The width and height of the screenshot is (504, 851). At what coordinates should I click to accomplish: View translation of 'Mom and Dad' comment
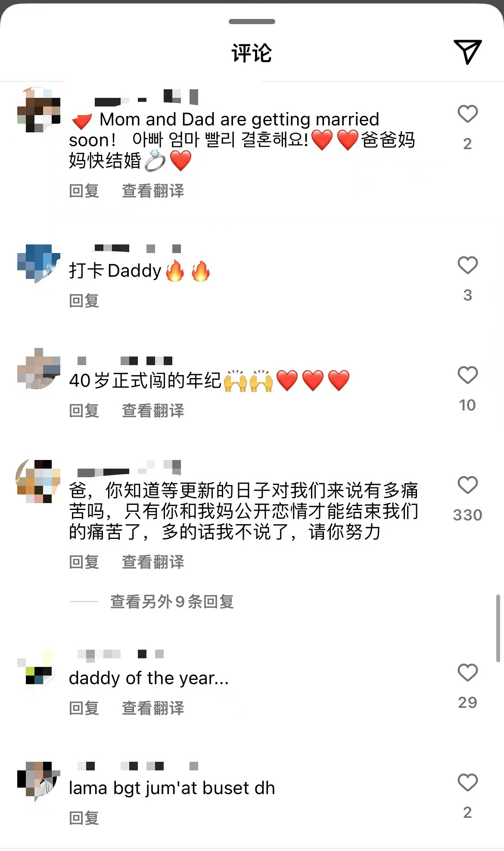point(153,191)
